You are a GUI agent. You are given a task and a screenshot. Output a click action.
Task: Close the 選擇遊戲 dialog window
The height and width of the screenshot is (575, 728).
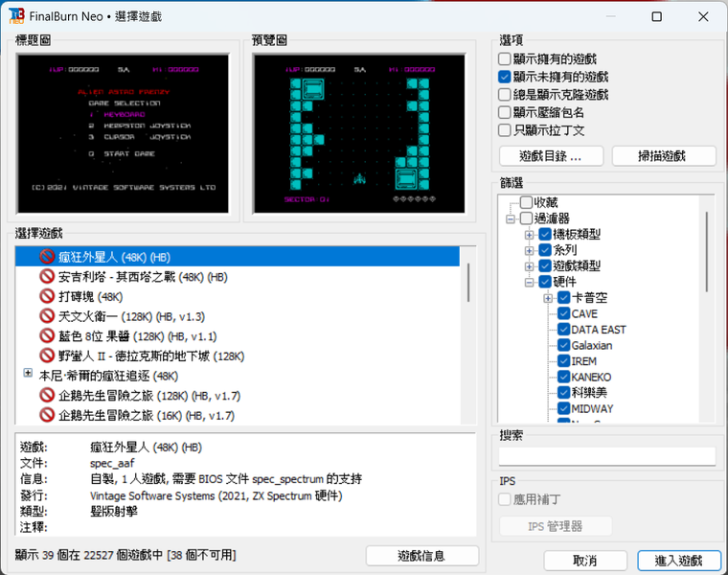tap(703, 16)
